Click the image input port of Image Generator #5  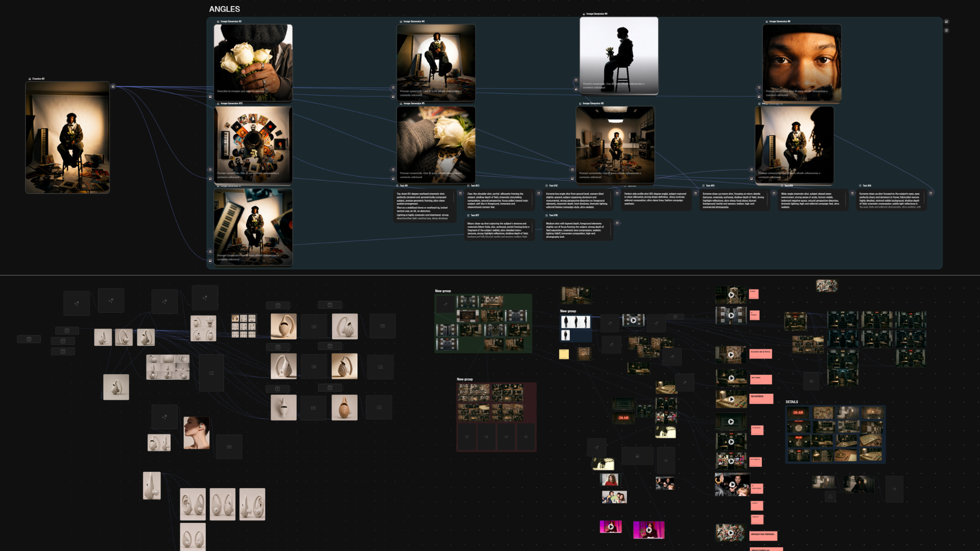tap(393, 179)
